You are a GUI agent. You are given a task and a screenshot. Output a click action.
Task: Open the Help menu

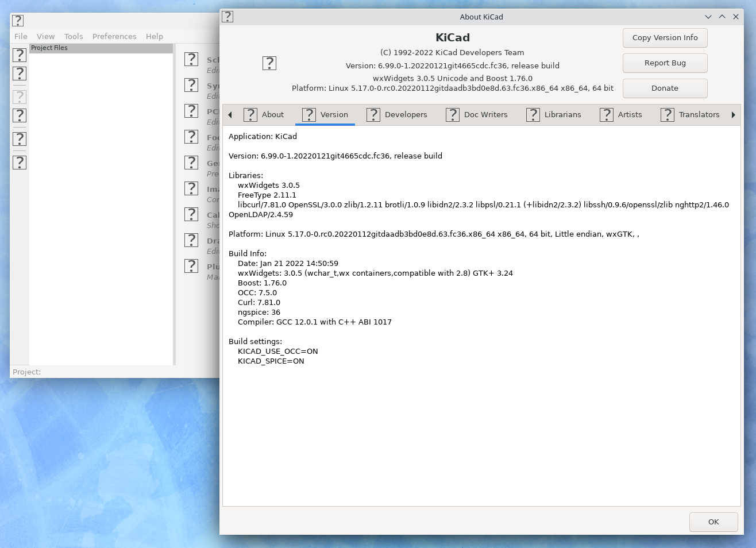tap(155, 36)
